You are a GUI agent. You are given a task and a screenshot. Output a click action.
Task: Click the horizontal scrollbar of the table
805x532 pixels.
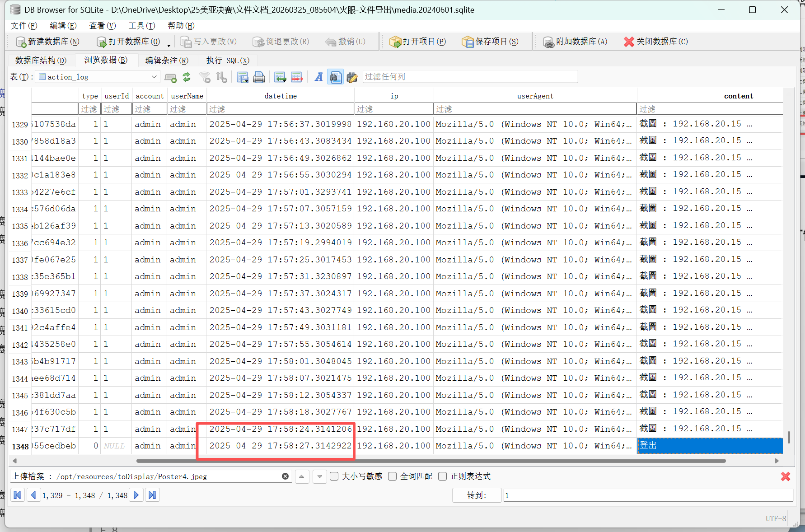(x=431, y=461)
